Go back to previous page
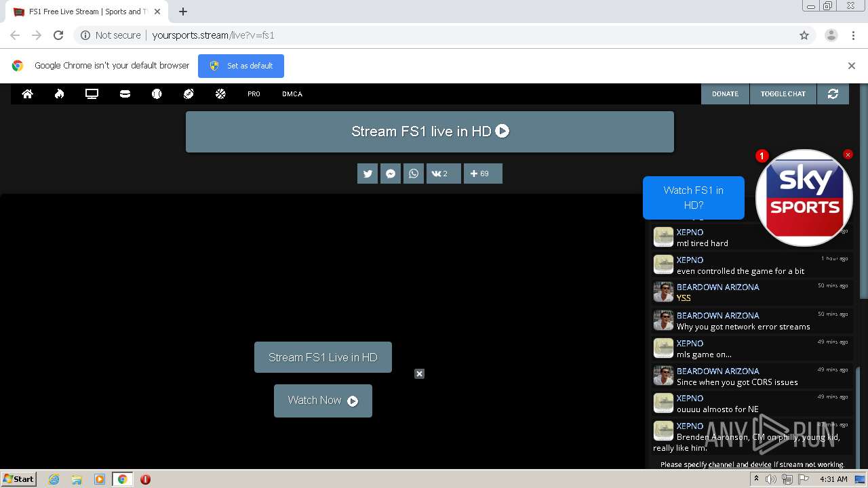The height and width of the screenshot is (488, 868). tap(15, 35)
